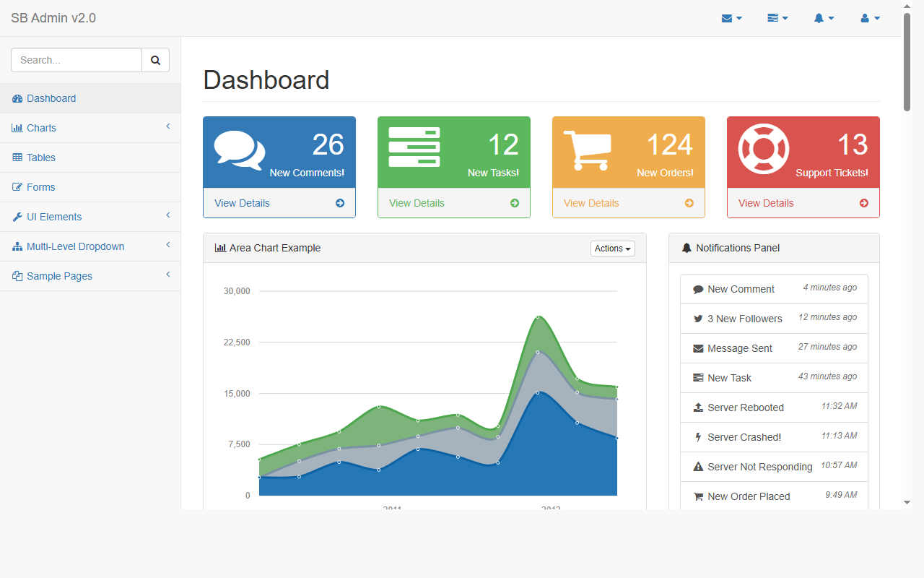The width and height of the screenshot is (924, 578).
Task: Click the page vertical scrollbar thumb
Action: (x=907, y=61)
